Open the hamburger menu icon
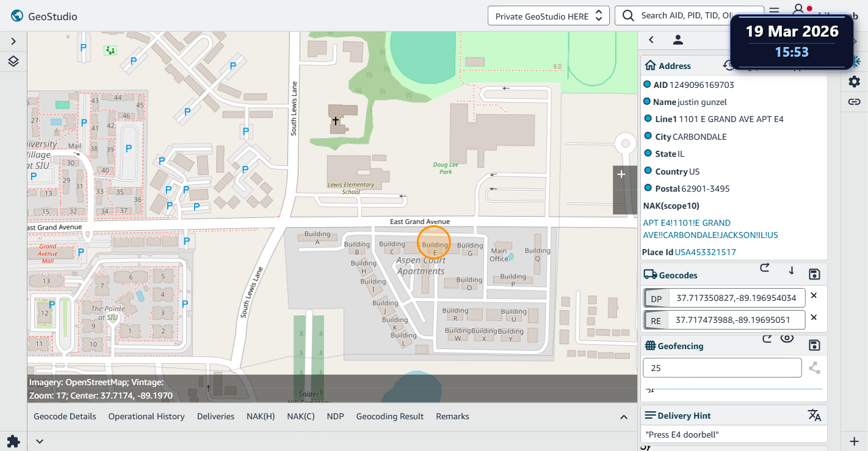Image resolution: width=868 pixels, height=451 pixels. (774, 11)
